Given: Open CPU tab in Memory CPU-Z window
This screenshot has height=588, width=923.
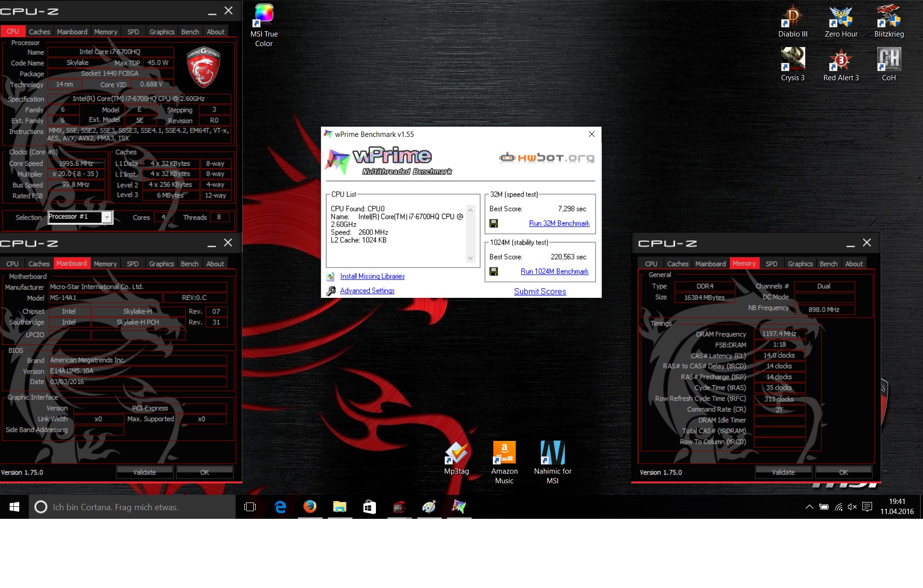Looking at the screenshot, I should pos(651,264).
